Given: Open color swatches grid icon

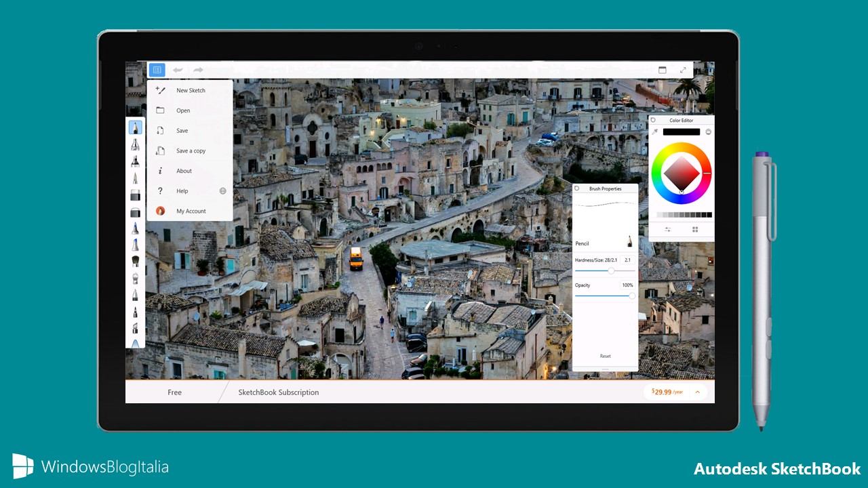Looking at the screenshot, I should [695, 229].
